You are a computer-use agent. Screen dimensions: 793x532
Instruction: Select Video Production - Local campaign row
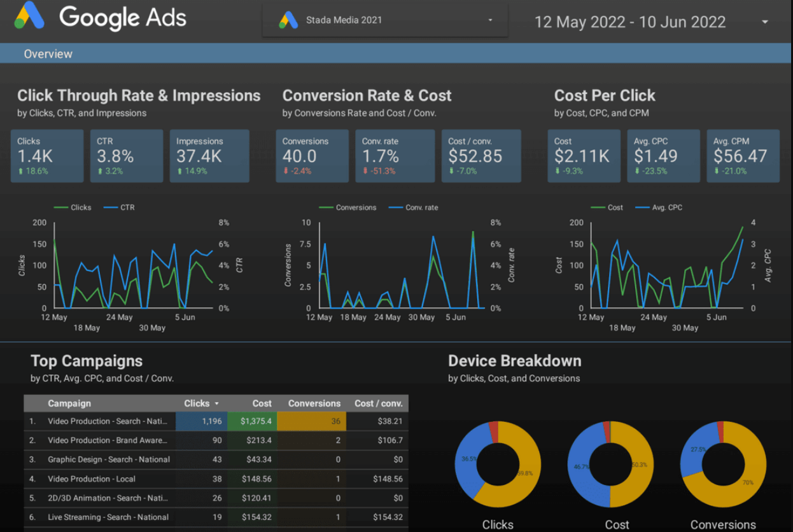pos(216,479)
